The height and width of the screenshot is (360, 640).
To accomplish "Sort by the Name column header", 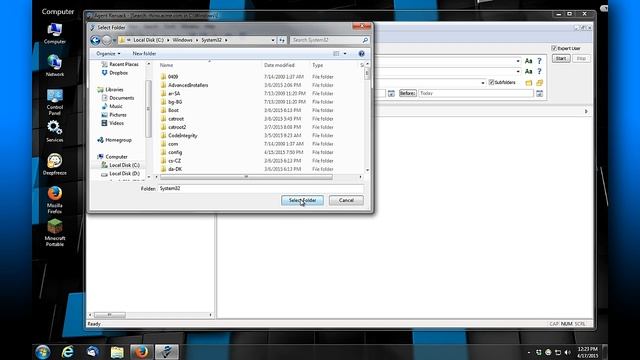I will click(209, 65).
